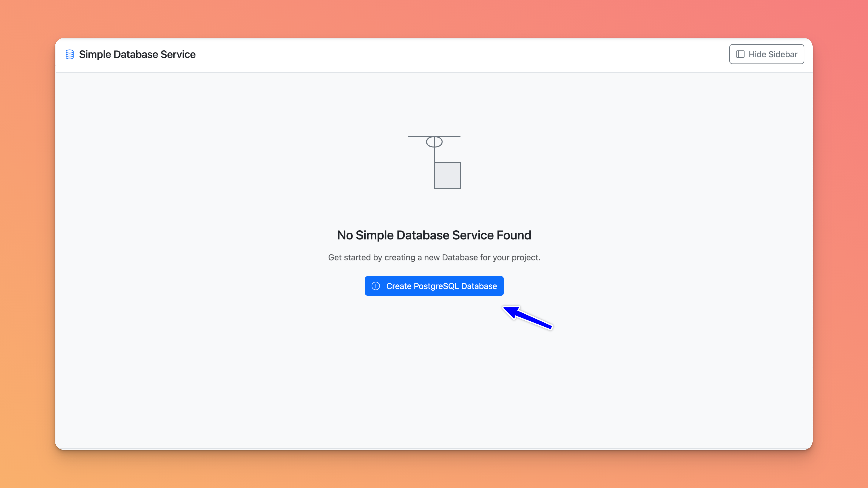Click empty area of the main content panel
Screen dimensions: 868x488
tap(236, 370)
